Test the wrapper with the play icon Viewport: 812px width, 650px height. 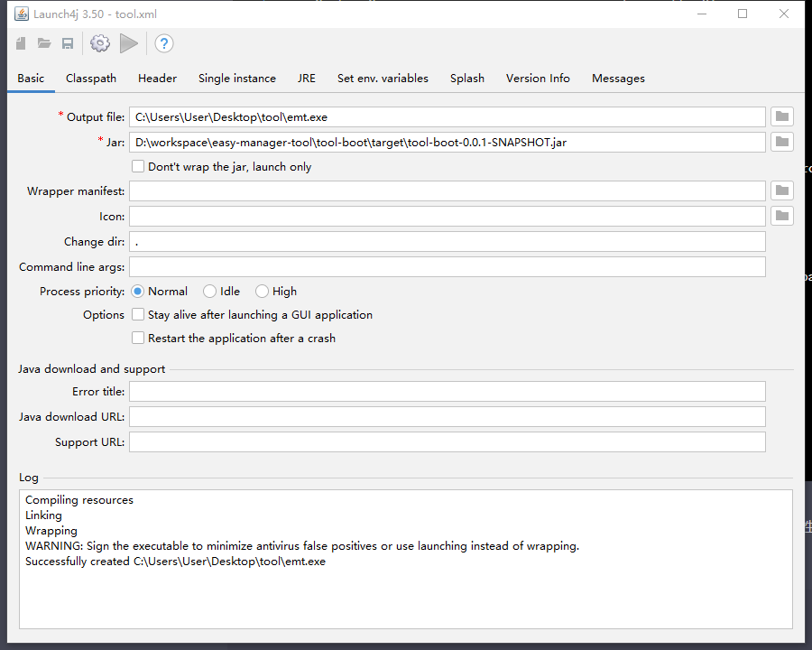tap(129, 43)
